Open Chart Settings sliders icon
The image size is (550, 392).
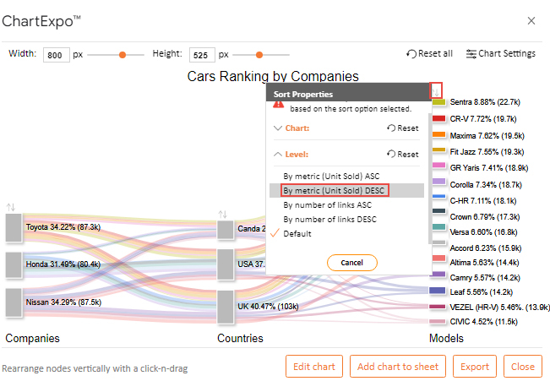(x=471, y=53)
